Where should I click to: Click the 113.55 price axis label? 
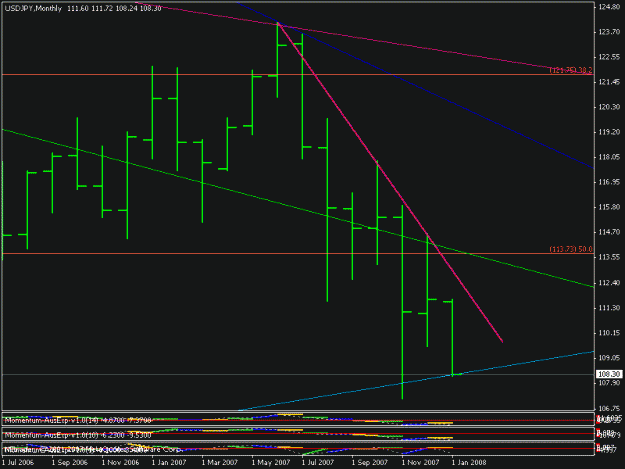(609, 257)
